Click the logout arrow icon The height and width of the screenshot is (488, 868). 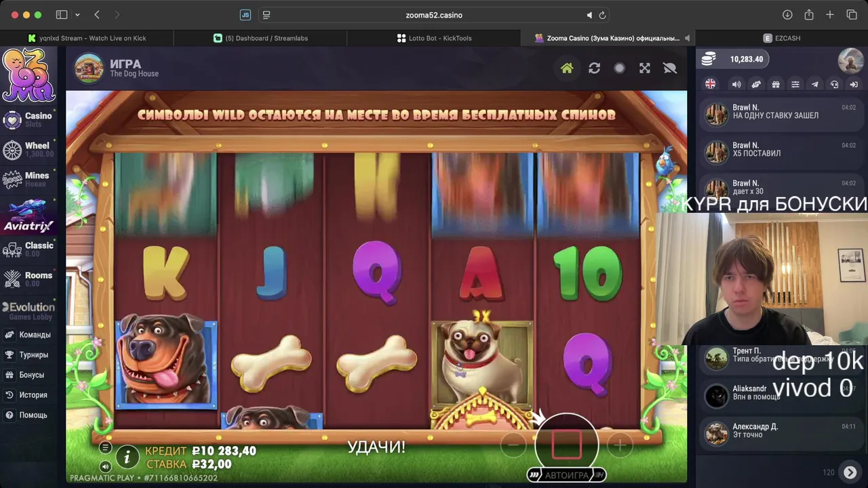point(854,84)
